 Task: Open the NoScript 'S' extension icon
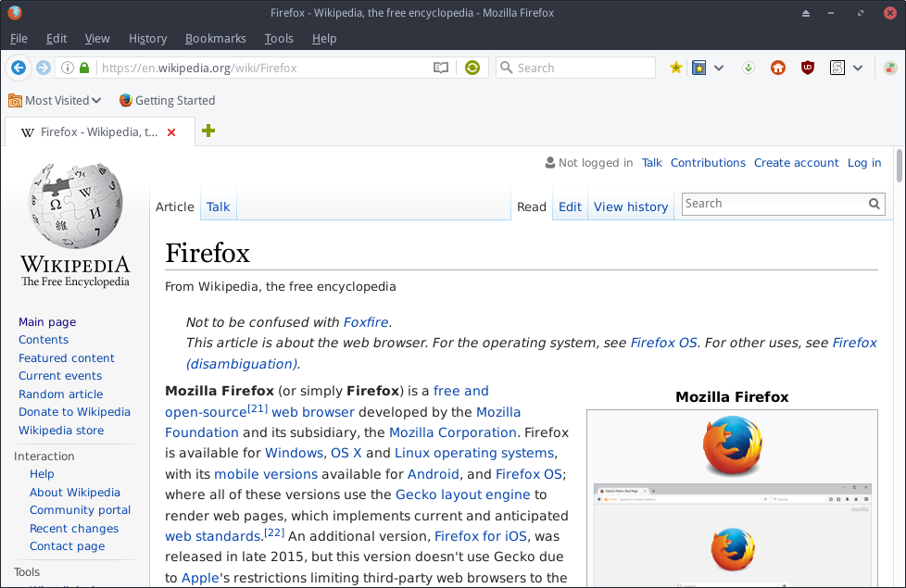click(x=837, y=68)
